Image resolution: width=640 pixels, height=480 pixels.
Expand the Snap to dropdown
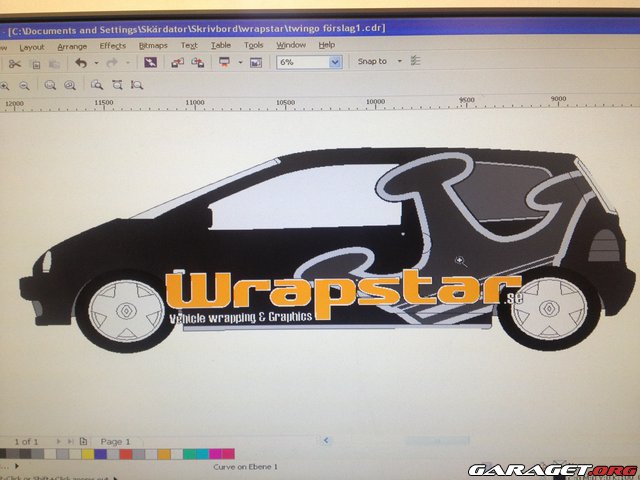coord(399,62)
